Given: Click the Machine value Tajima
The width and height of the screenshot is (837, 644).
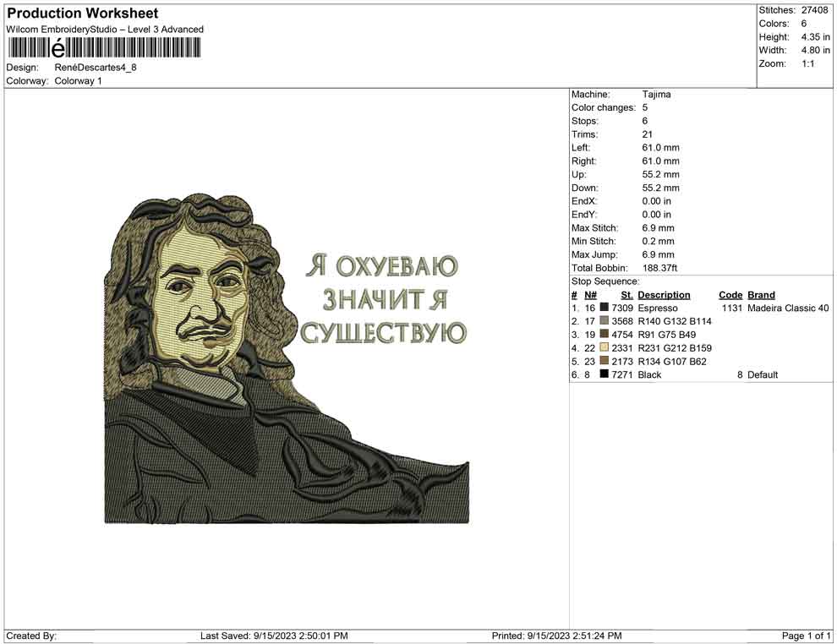Looking at the screenshot, I should (x=657, y=94).
